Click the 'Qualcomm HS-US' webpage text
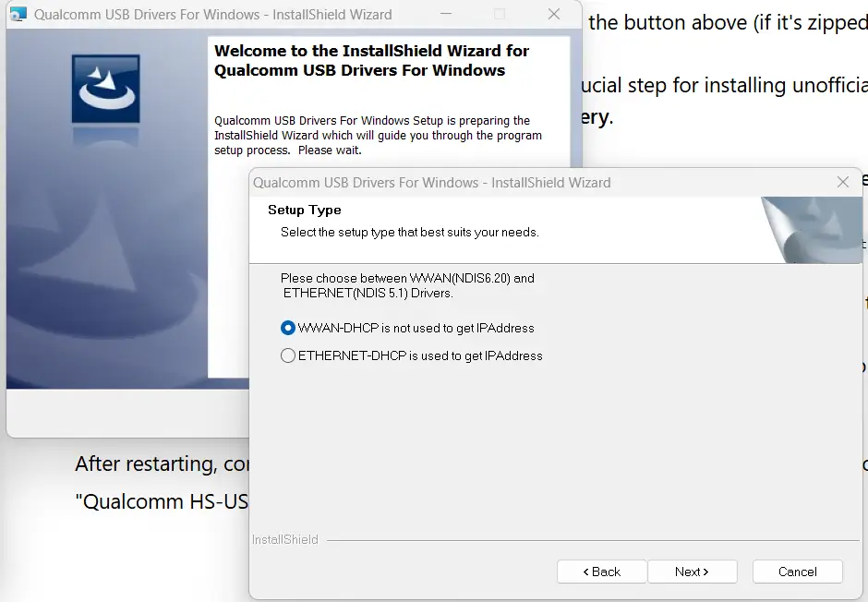Viewport: 868px width, 602px height. point(162,501)
